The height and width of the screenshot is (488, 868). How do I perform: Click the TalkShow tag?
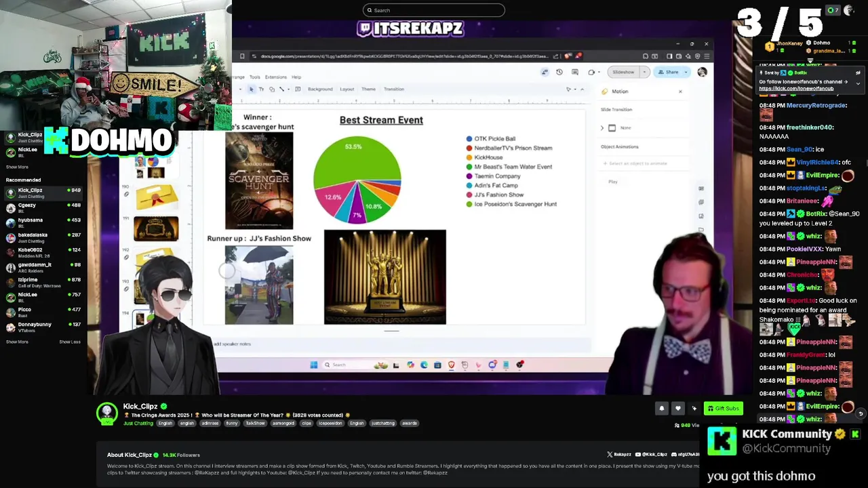[255, 424]
